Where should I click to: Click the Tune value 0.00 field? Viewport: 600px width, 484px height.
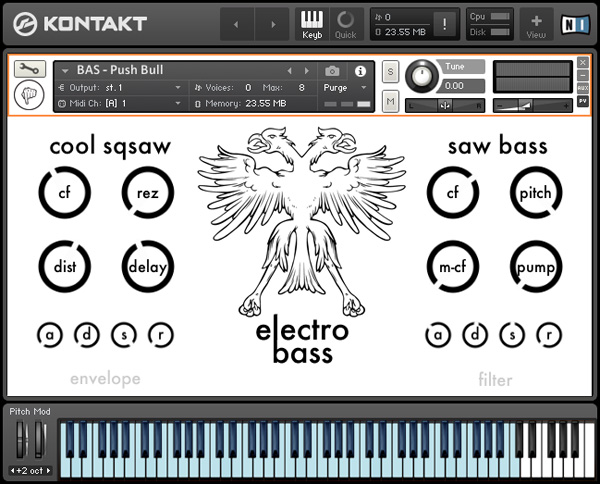point(461,86)
